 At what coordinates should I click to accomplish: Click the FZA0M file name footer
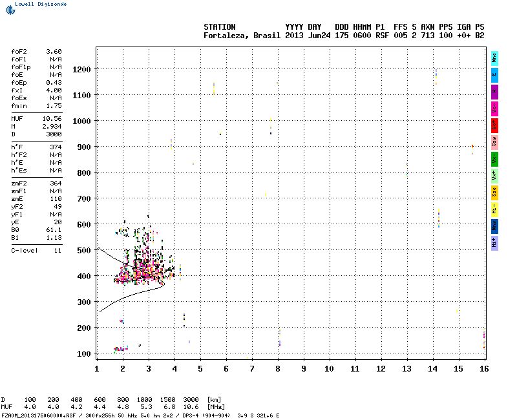coord(39,415)
